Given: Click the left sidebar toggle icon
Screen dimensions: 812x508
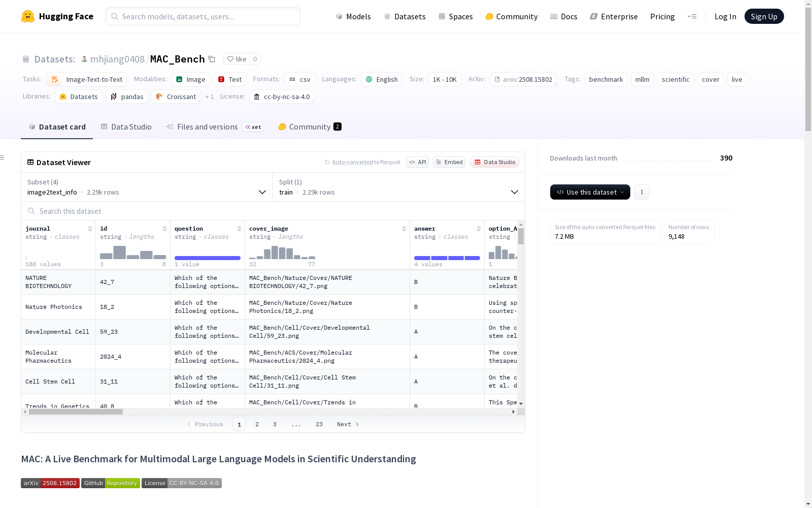Looking at the screenshot, I should coord(3,157).
